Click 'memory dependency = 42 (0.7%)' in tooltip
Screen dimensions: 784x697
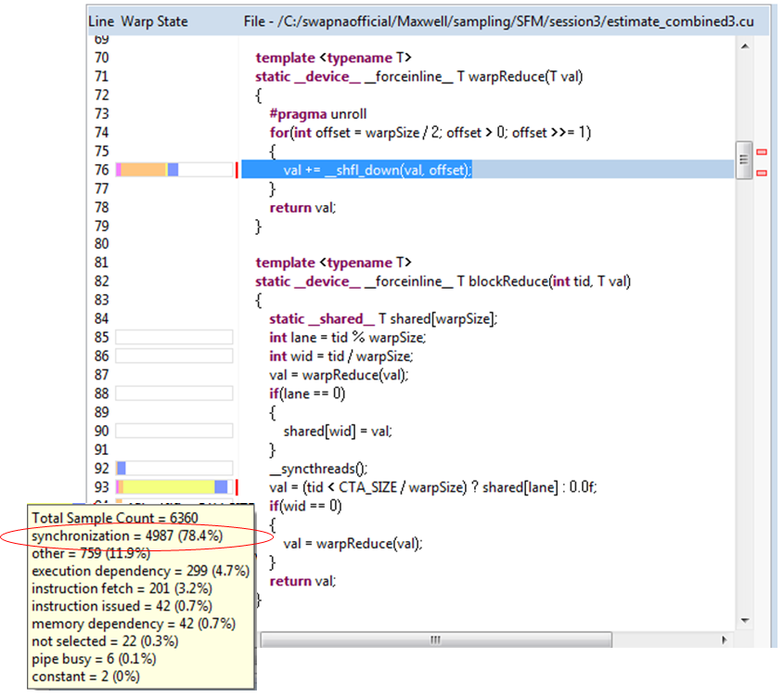pyautogui.click(x=134, y=624)
